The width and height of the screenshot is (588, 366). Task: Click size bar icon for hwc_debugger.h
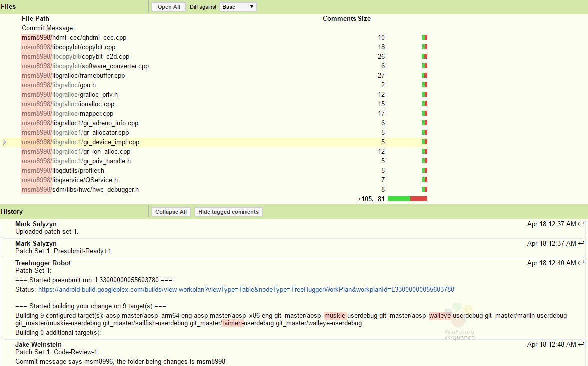pos(425,190)
